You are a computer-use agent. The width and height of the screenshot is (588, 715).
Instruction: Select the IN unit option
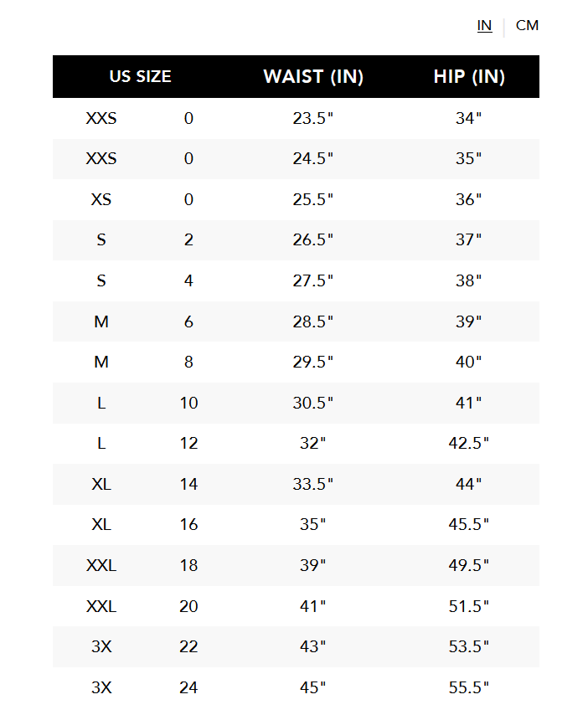(x=484, y=25)
